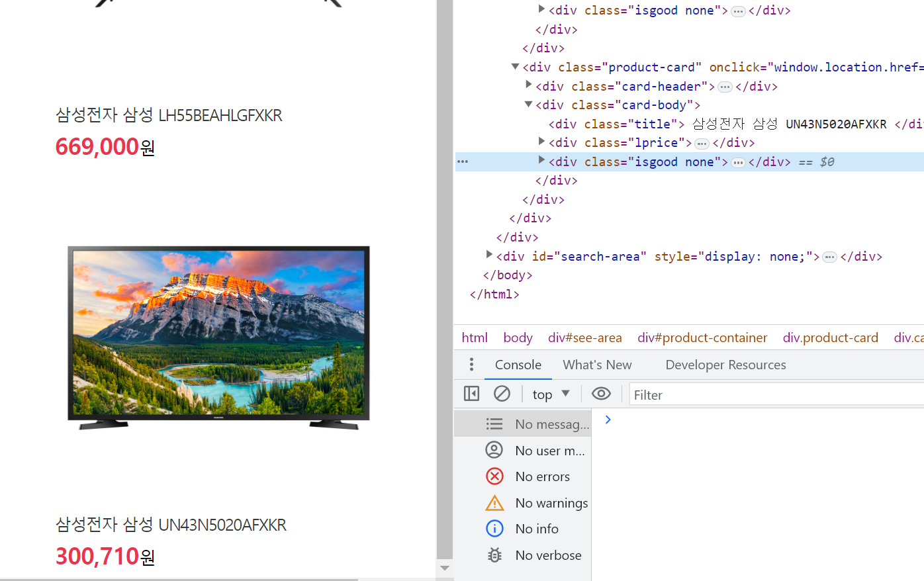Focus the console Filter input field
The image size is (924, 581).
point(776,395)
